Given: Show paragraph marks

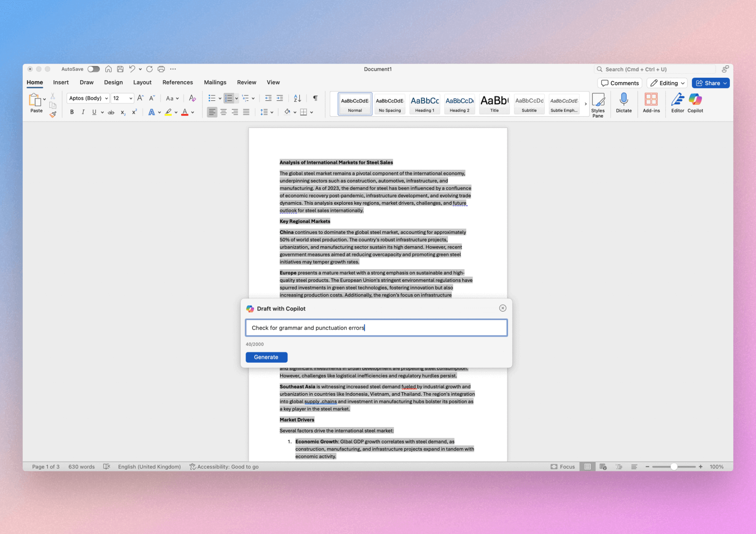Looking at the screenshot, I should click(x=315, y=98).
